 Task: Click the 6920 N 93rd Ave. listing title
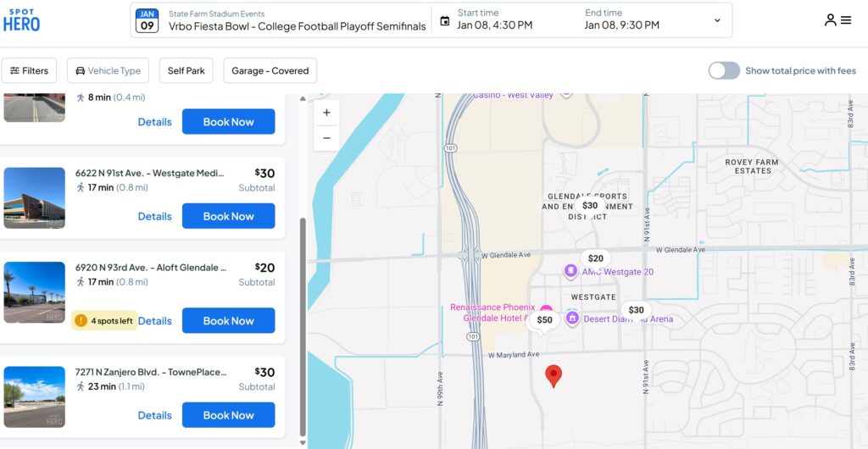click(151, 268)
